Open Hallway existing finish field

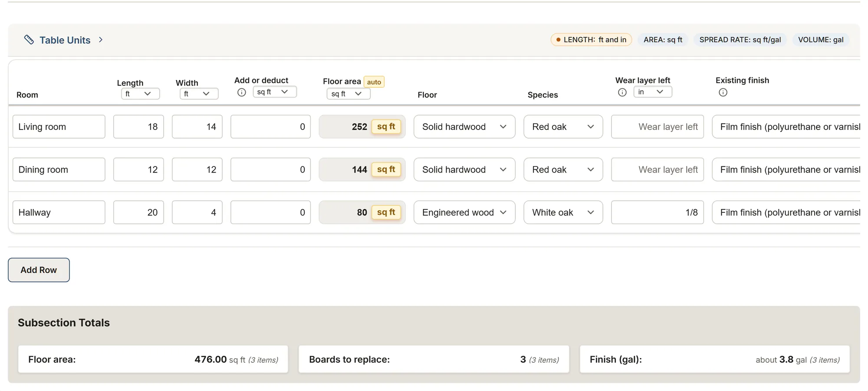[x=786, y=212]
